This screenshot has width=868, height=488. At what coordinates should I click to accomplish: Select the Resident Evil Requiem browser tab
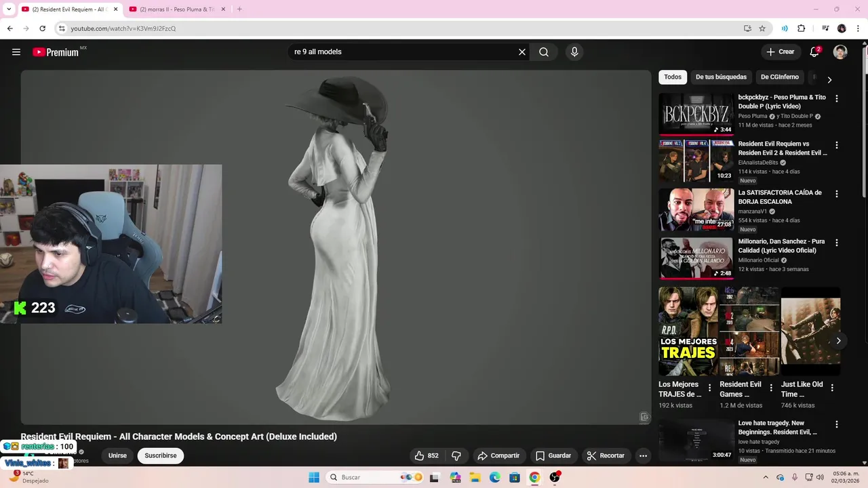pyautogui.click(x=70, y=9)
